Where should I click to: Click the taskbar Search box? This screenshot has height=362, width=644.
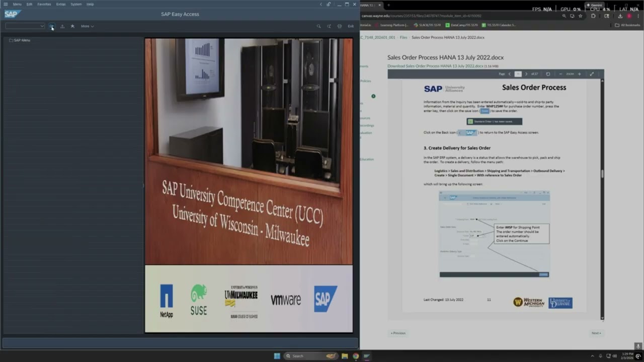[x=311, y=356]
